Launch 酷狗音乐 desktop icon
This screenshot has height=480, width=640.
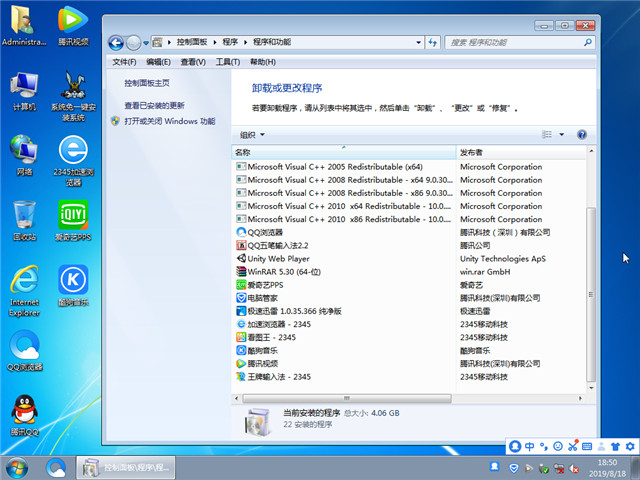73,286
